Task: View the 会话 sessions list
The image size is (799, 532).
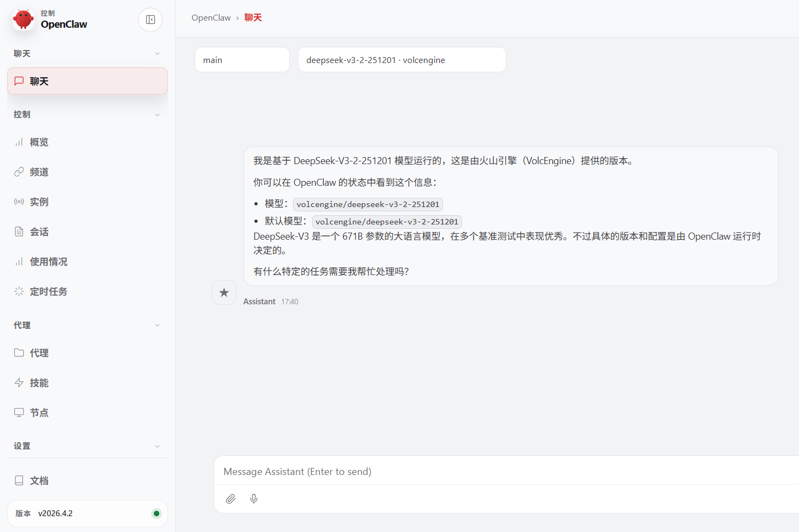Action: tap(39, 231)
